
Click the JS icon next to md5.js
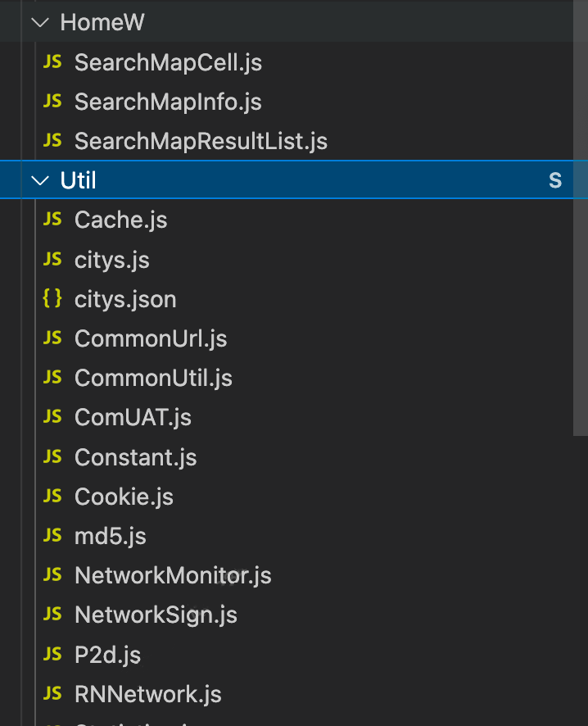(x=52, y=535)
